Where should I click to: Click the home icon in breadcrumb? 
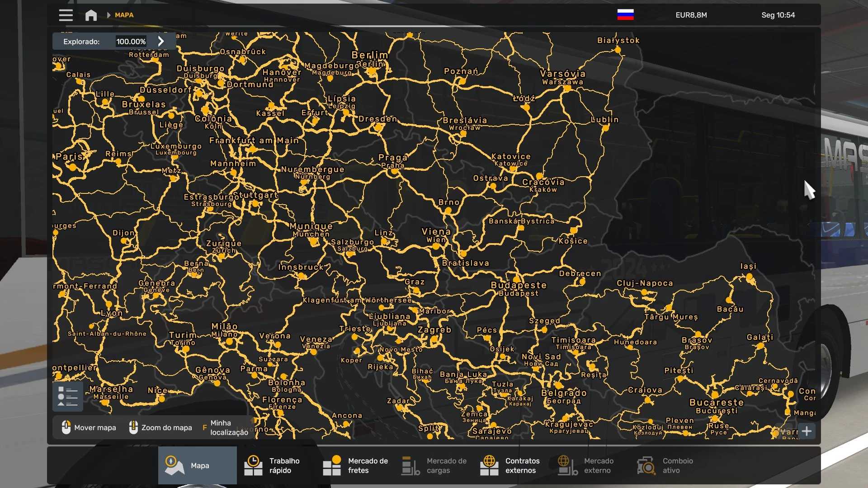click(91, 15)
